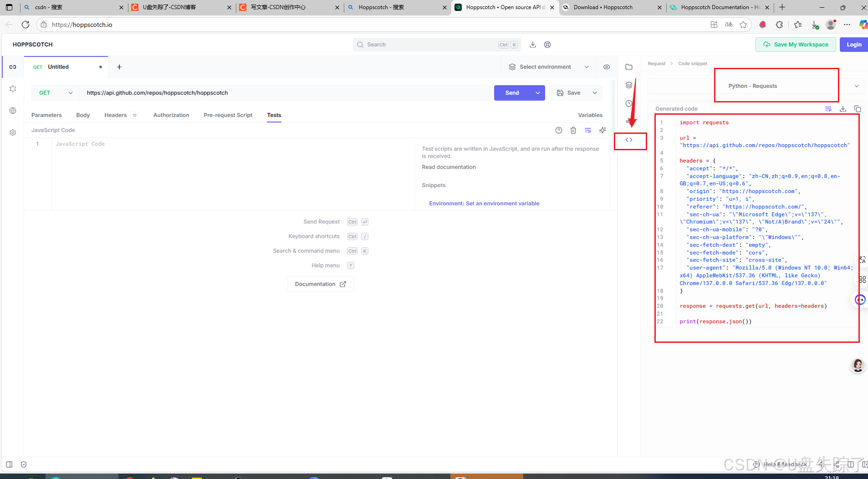
Task: Send the API request
Action: click(512, 93)
